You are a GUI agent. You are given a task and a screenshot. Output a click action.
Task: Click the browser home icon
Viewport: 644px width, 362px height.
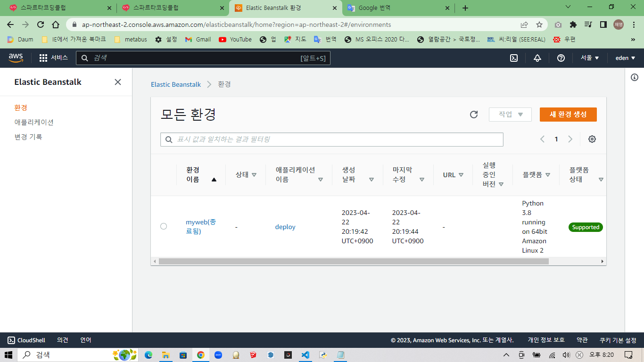point(56,25)
